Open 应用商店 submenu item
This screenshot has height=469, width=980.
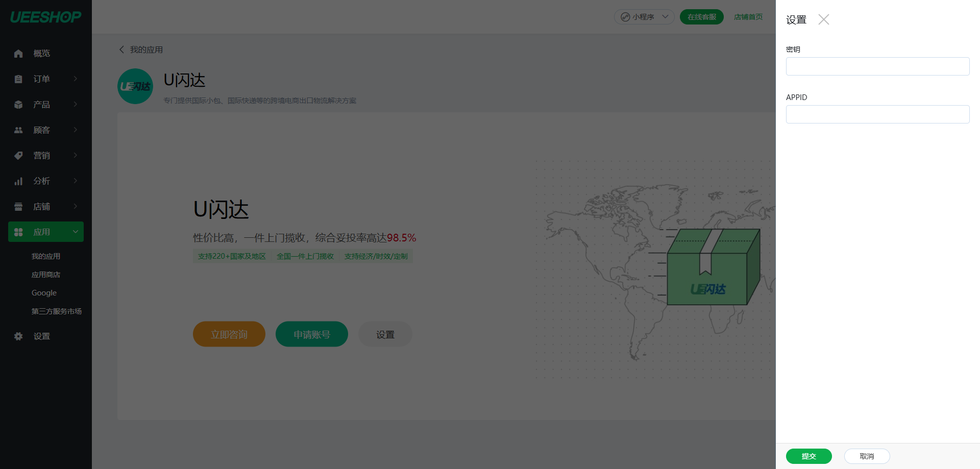point(46,275)
